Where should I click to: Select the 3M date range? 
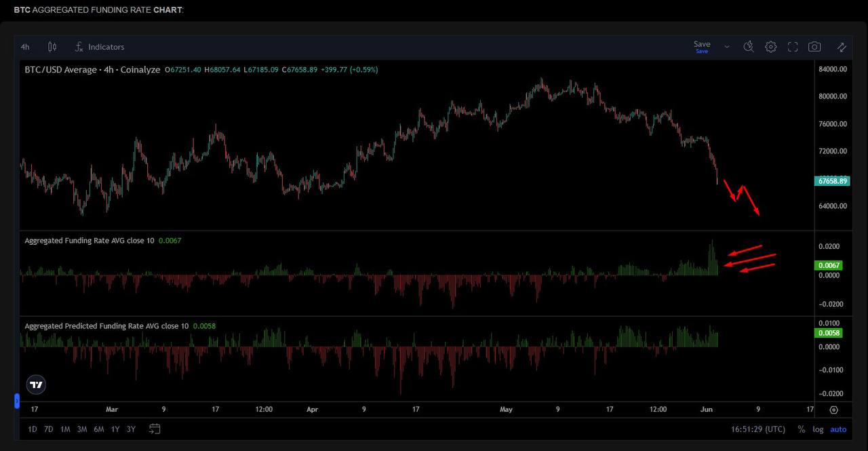click(x=81, y=429)
